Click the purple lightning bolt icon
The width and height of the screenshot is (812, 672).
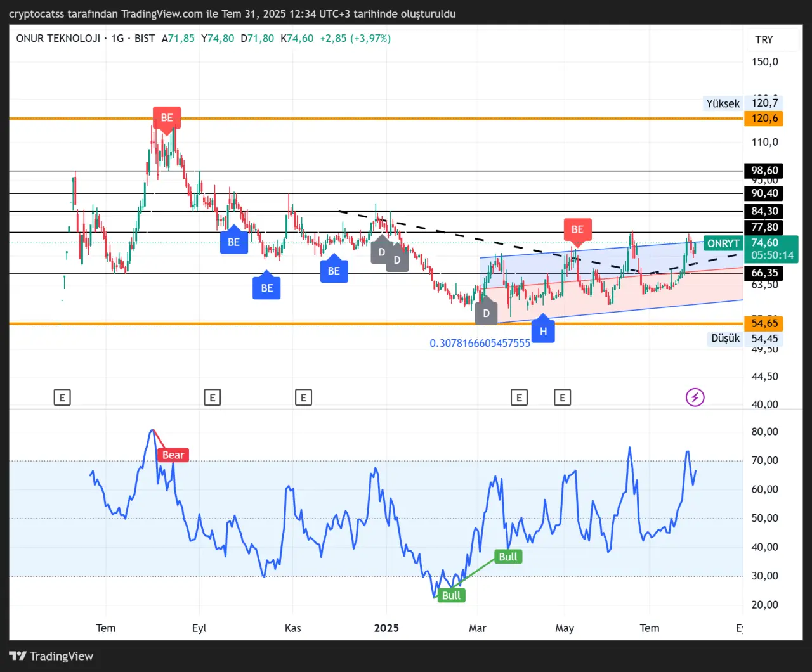(695, 397)
